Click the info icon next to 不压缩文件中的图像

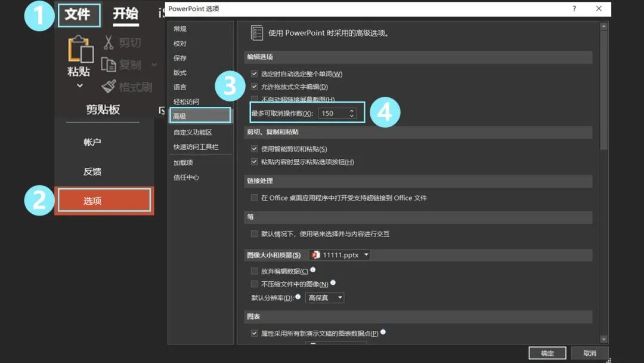(333, 282)
